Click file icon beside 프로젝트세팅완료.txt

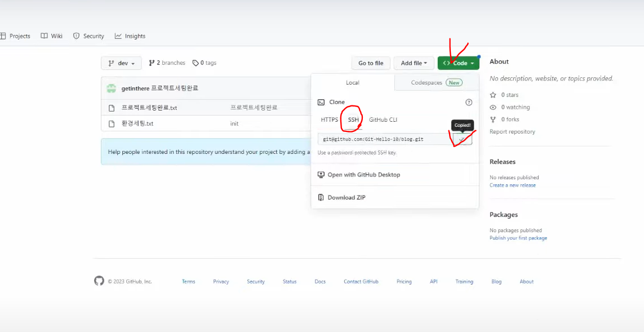point(112,108)
